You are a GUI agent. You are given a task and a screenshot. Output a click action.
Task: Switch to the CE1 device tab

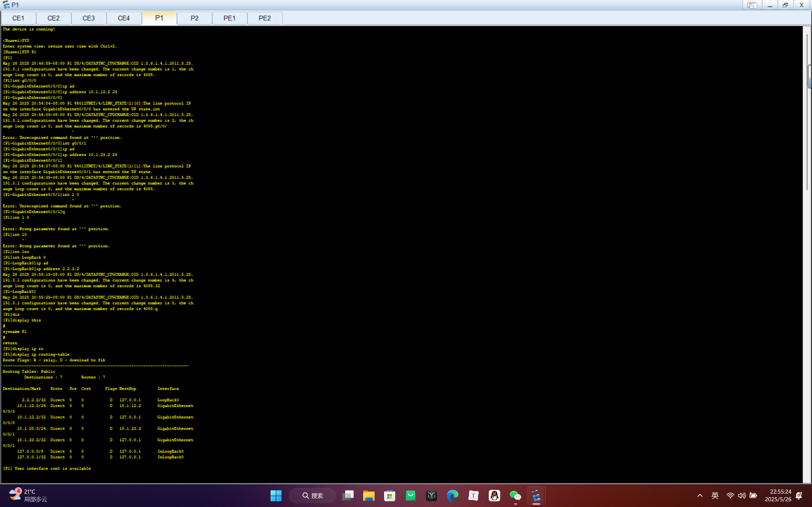click(x=18, y=18)
